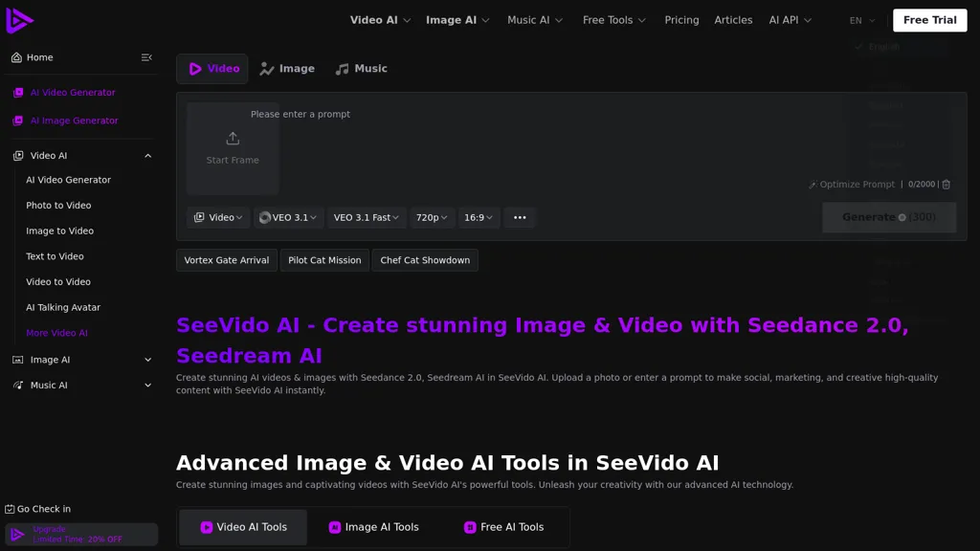
Task: Click the Start Frame upload box label
Action: [x=233, y=161]
